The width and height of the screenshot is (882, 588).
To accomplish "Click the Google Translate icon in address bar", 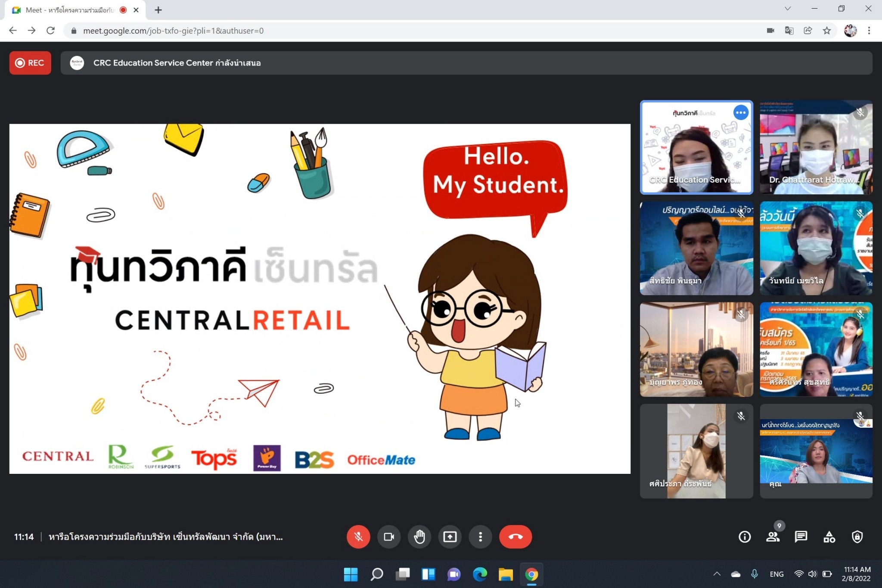I will (x=789, y=31).
